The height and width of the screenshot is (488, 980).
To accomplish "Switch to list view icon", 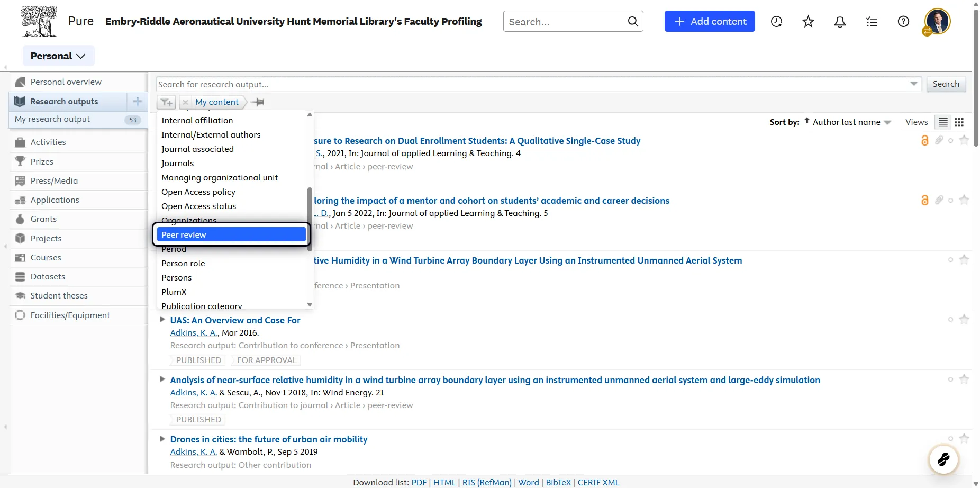I will click(943, 122).
